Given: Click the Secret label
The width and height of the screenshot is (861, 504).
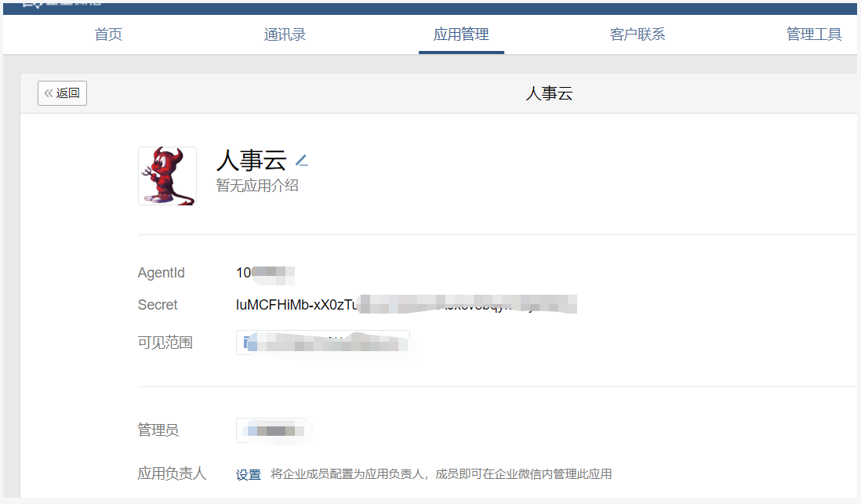Looking at the screenshot, I should (158, 305).
